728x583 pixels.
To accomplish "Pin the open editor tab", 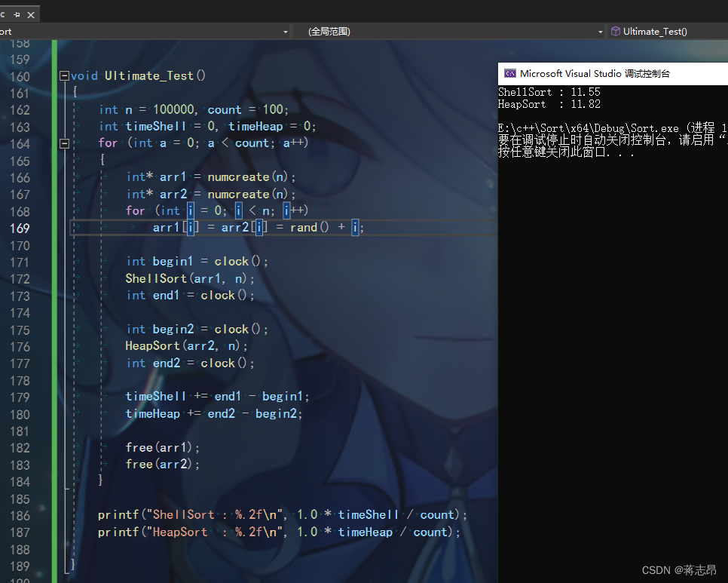I will [x=17, y=15].
